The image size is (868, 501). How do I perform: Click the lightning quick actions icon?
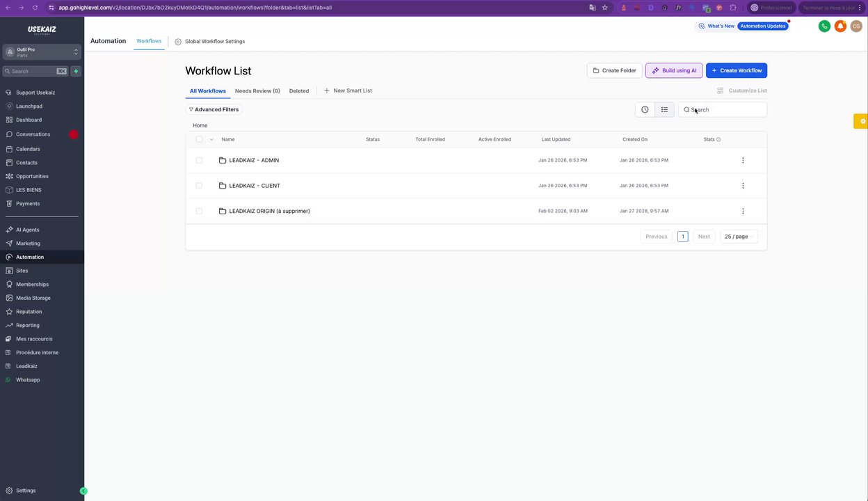pos(76,71)
